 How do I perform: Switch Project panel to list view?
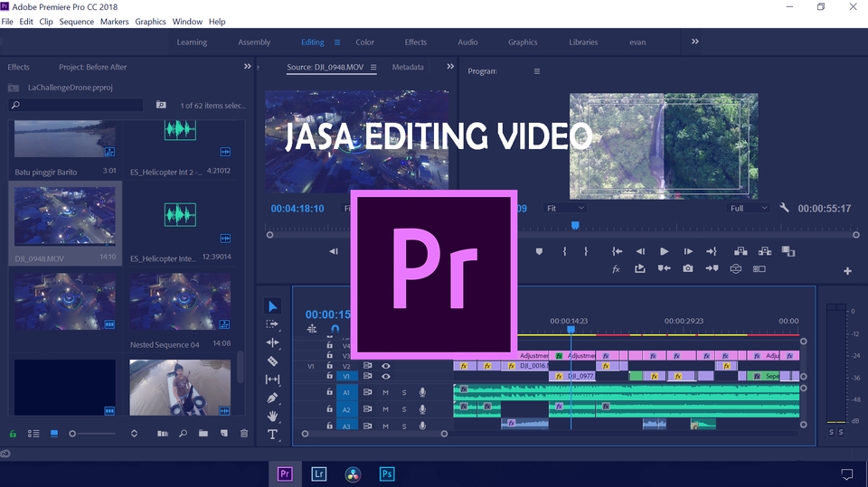(x=33, y=434)
